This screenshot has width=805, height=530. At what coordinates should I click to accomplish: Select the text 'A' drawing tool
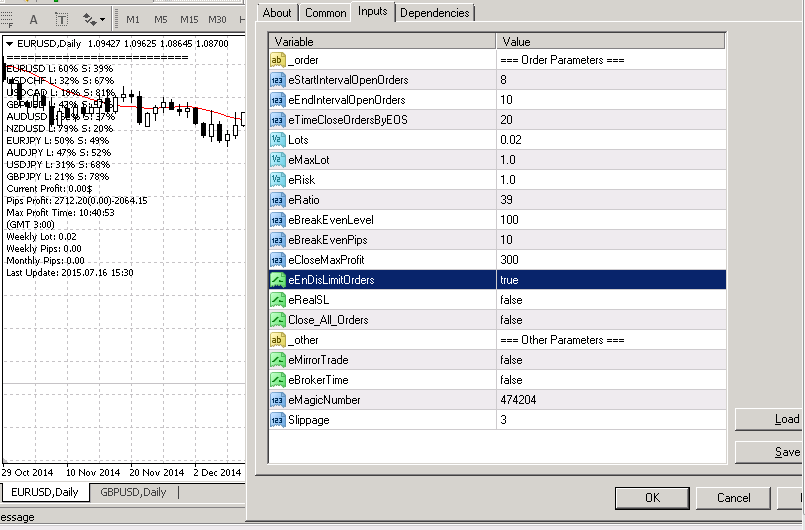(x=33, y=20)
